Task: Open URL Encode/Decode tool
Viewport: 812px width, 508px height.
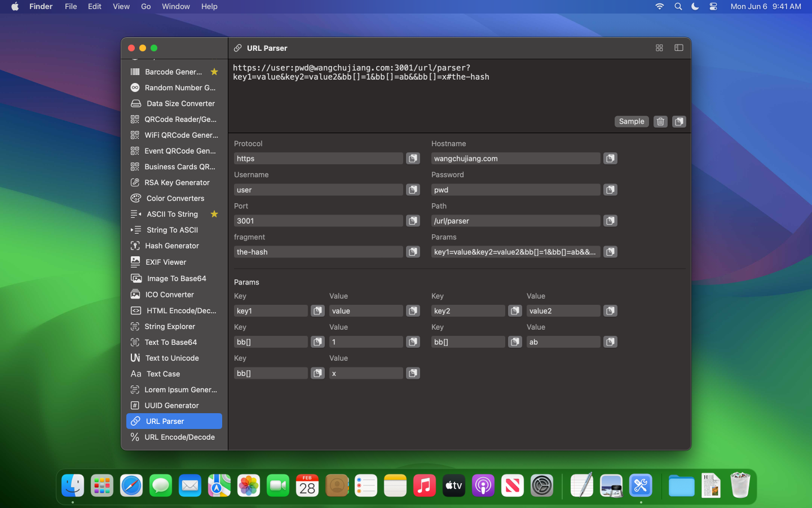Action: coord(174,437)
